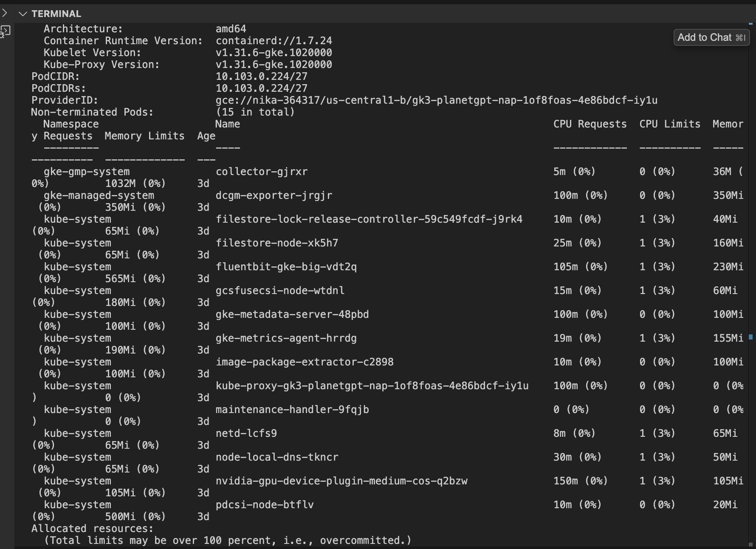Viewport: 756px width, 549px height.
Task: Click the nvidia-gpu-device-plugin-medium-cos-q2bzw pod name
Action: (341, 481)
